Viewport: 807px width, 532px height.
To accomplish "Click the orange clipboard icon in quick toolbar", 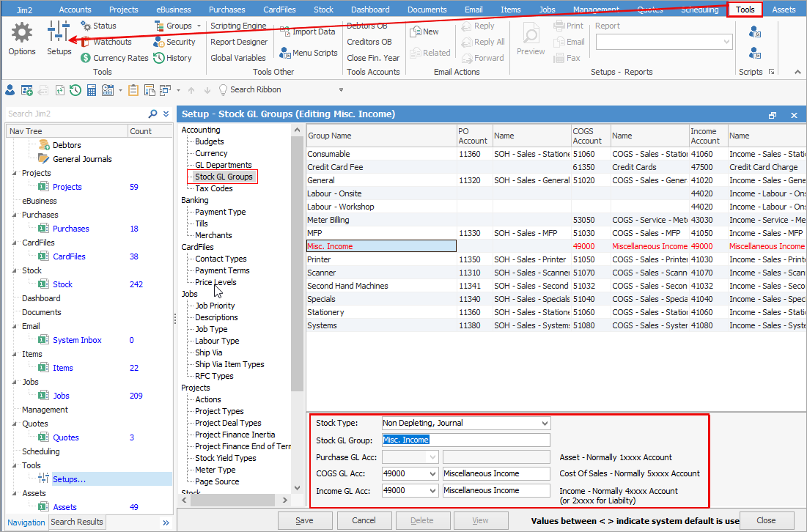I will (133, 91).
